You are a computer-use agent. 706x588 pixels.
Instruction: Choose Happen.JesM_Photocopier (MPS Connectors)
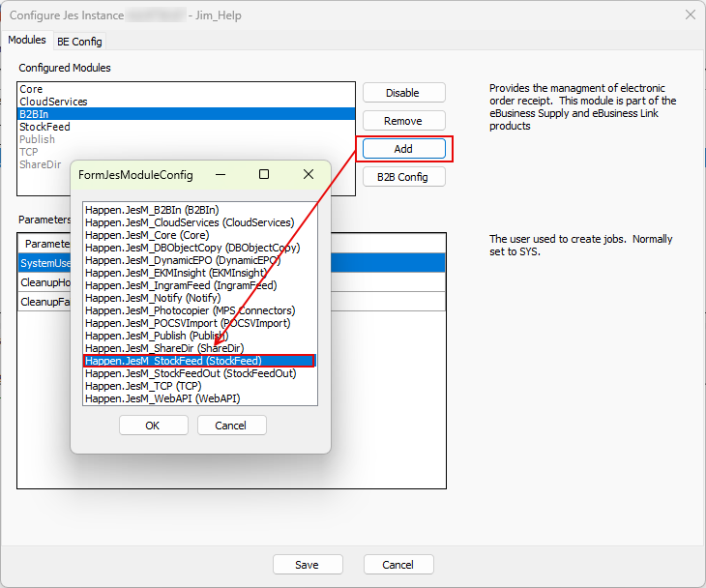point(200,310)
